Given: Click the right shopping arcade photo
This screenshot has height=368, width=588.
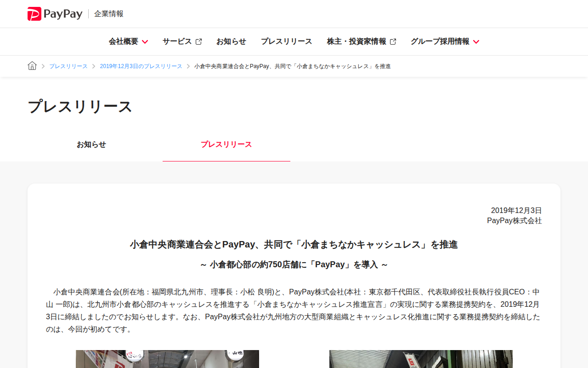Looking at the screenshot, I should (421, 359).
